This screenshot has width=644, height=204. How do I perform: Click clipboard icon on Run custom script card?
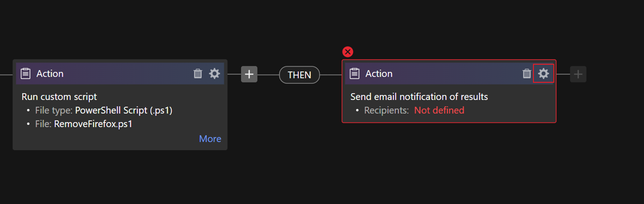[x=26, y=74]
